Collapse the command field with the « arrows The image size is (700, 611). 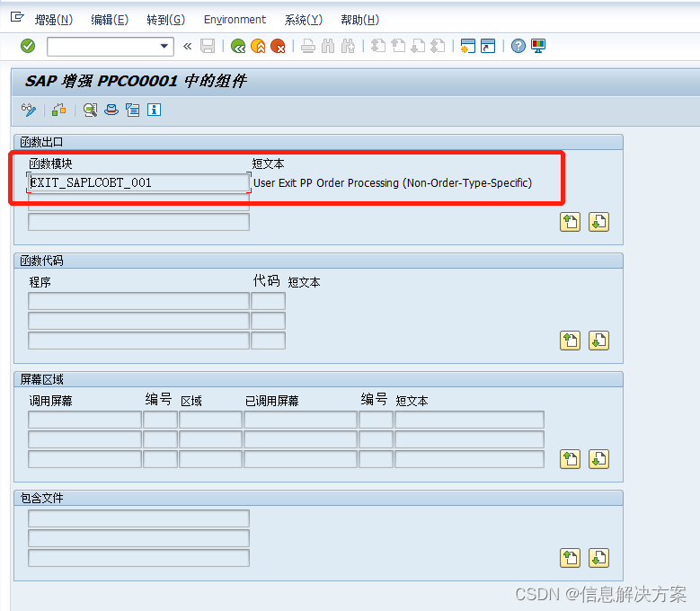click(188, 46)
